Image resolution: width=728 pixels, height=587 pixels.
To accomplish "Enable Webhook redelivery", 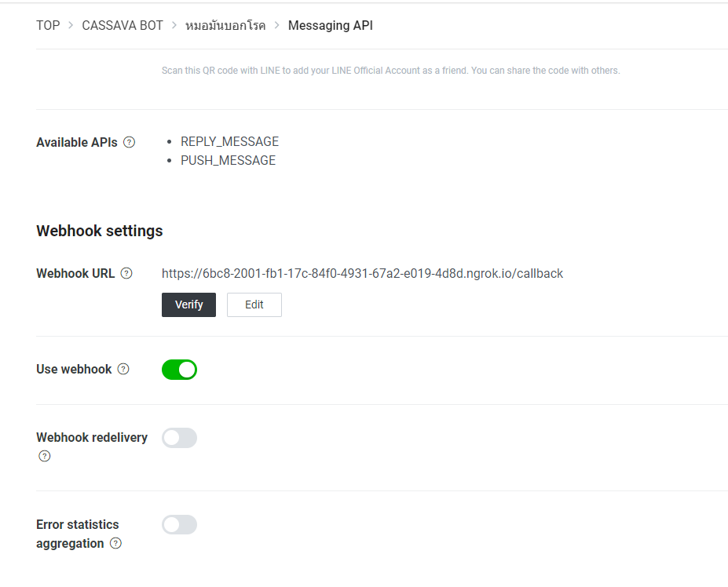I will 179,437.
